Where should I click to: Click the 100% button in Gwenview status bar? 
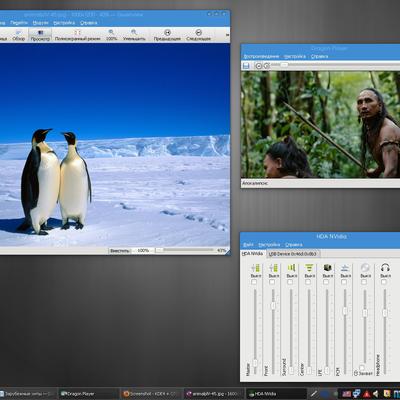(143, 250)
